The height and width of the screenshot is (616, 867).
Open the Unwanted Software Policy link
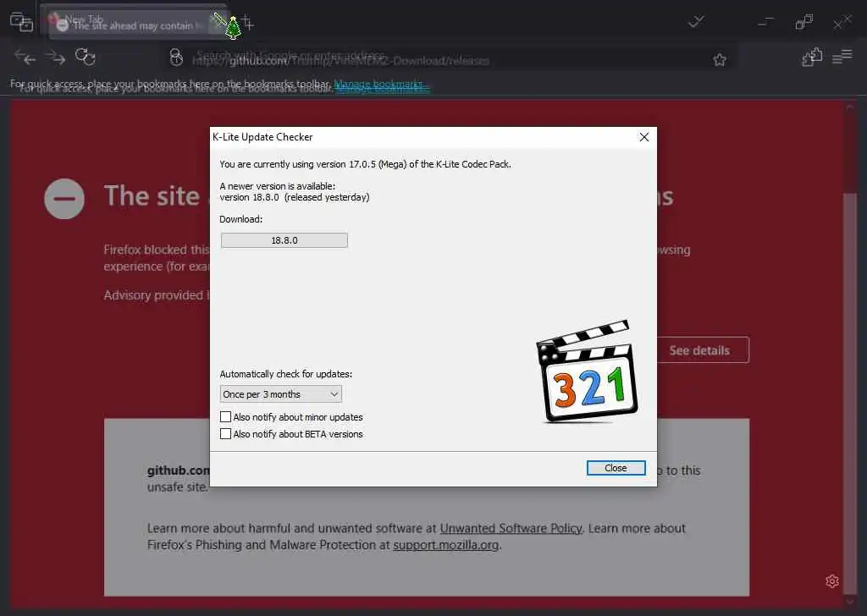(511, 528)
